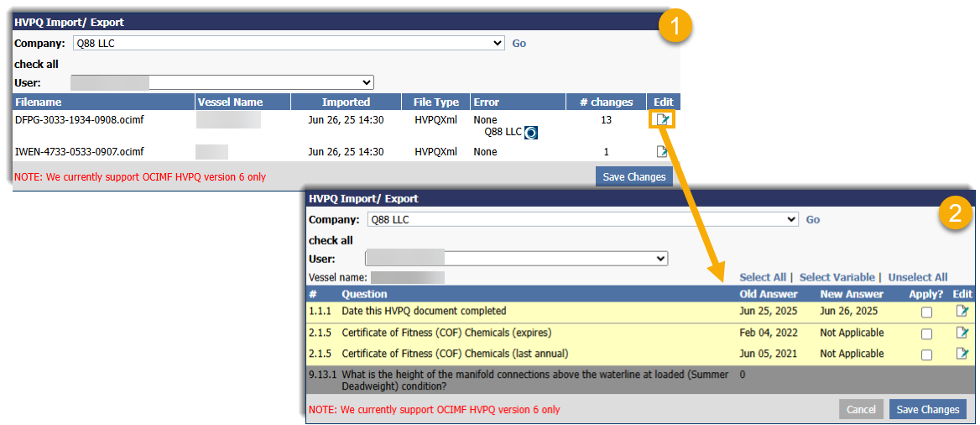Viewport: 980px width, 425px height.
Task: Edit question 1.1.1 Date HVPQ document completed
Action: point(962,311)
